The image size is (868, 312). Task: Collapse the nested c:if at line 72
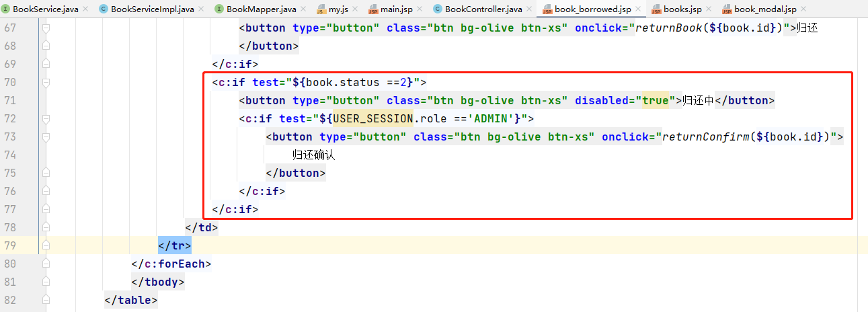click(x=46, y=118)
